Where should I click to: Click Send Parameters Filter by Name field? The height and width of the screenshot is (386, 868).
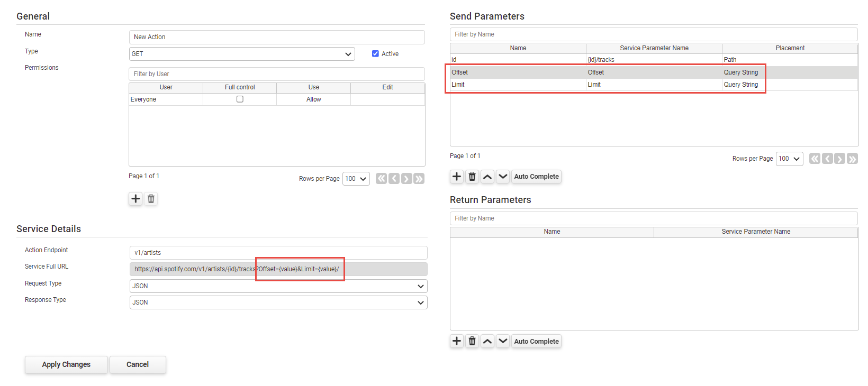(x=654, y=34)
